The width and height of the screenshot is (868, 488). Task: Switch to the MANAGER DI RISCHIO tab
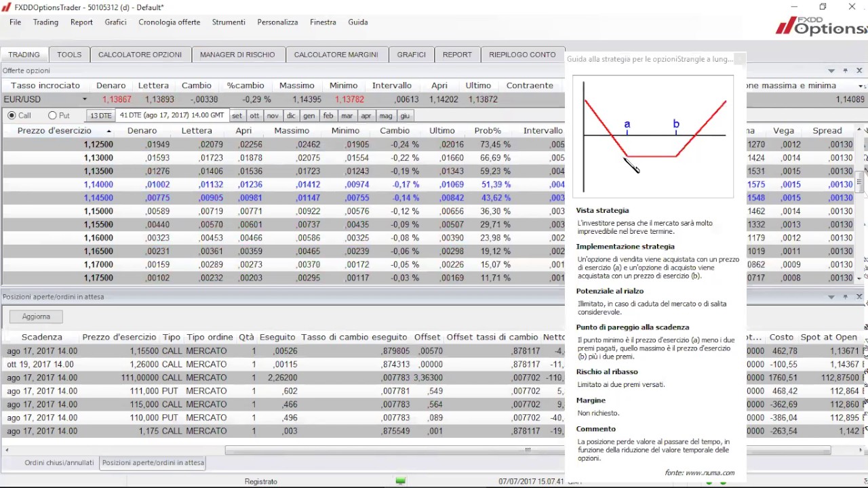coord(237,55)
